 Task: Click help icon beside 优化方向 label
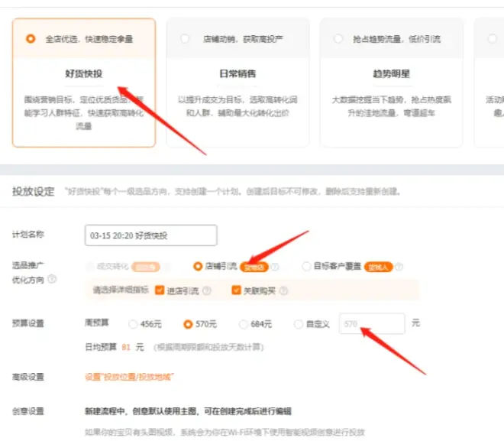coord(52,279)
